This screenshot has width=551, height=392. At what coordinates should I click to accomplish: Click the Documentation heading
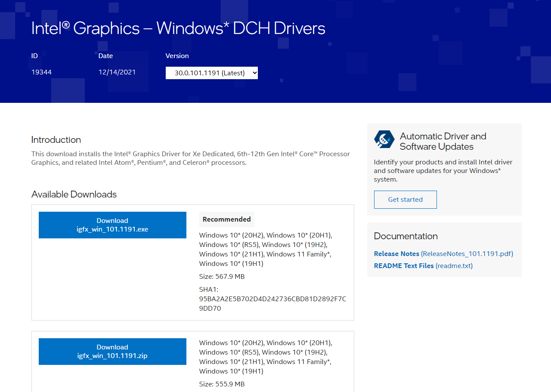click(x=406, y=236)
